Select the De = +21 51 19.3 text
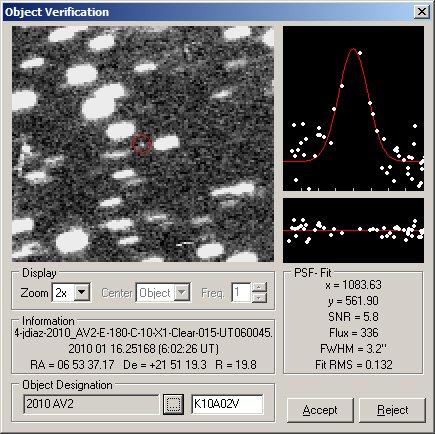The image size is (435, 434). click(165, 365)
